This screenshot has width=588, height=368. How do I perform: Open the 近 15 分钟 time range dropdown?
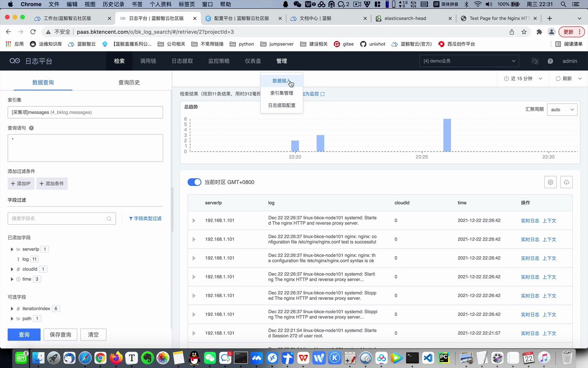coord(523,78)
